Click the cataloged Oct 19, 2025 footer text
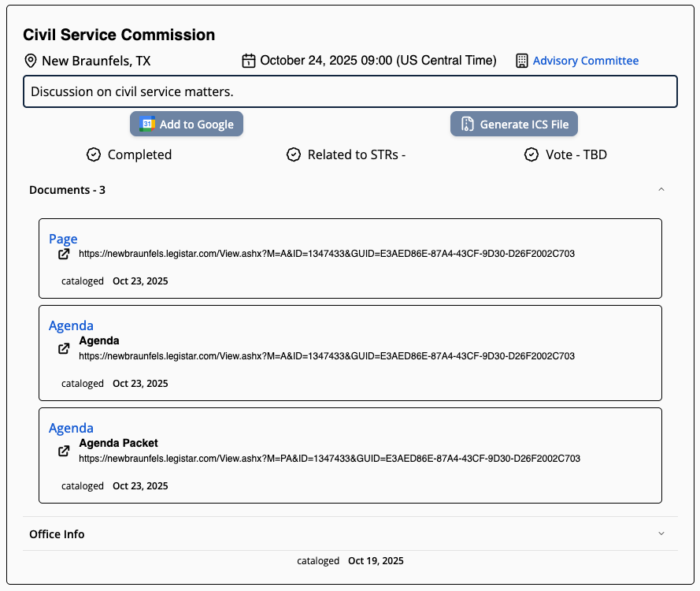Viewport: 700px width, 591px height. (350, 561)
